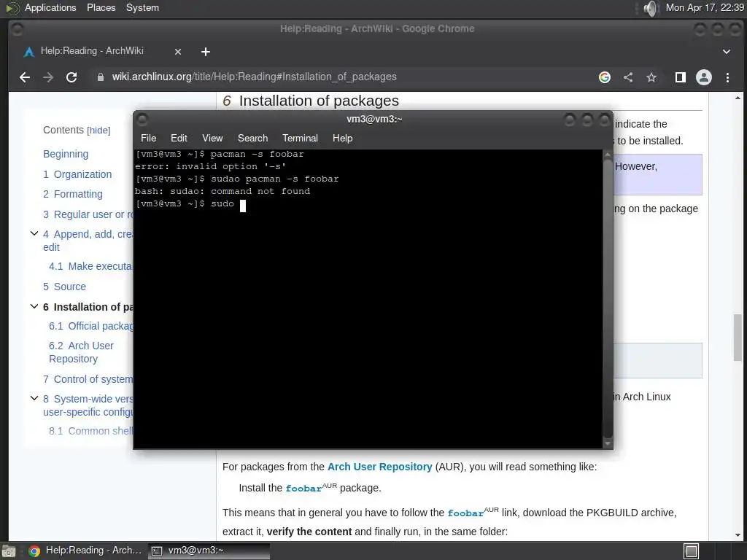747x560 pixels.
Task: Go to Beginning in contents
Action: point(66,154)
